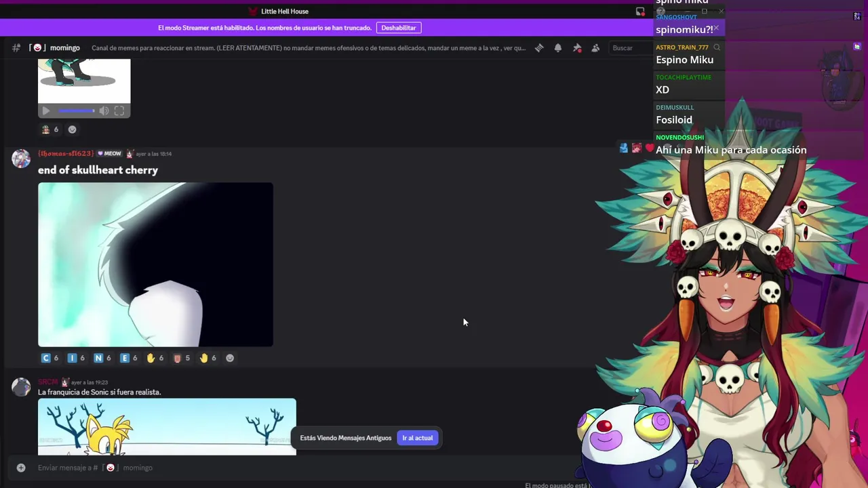This screenshot has height=488, width=868.
Task: Open the Threads icon in channel header
Action: 539,47
